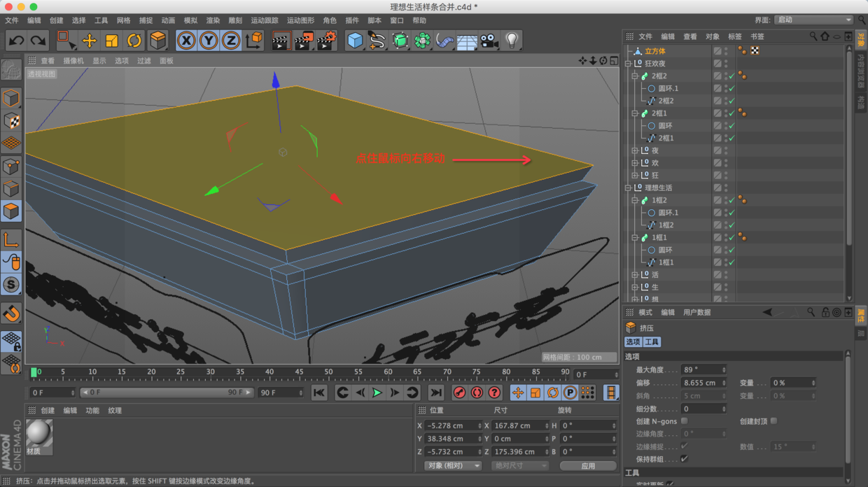Click the axis L-shaped icon
The height and width of the screenshot is (487, 868).
click(x=11, y=240)
